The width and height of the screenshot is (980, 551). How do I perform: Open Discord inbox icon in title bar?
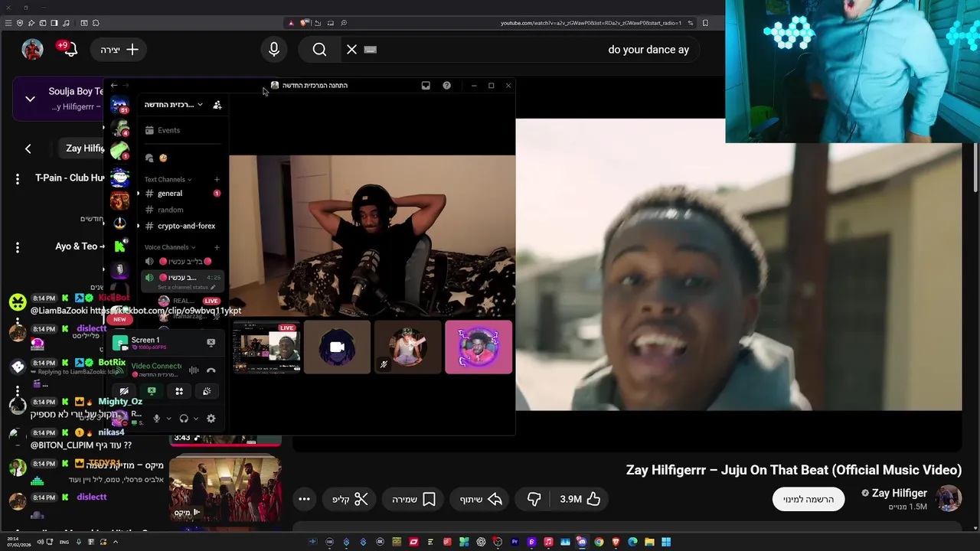(x=426, y=86)
